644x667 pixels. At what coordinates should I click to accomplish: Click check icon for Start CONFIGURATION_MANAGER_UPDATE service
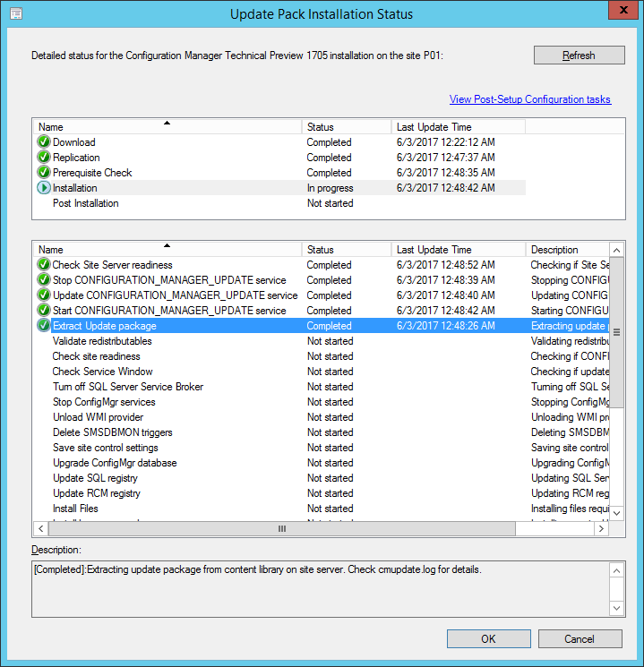[43, 311]
